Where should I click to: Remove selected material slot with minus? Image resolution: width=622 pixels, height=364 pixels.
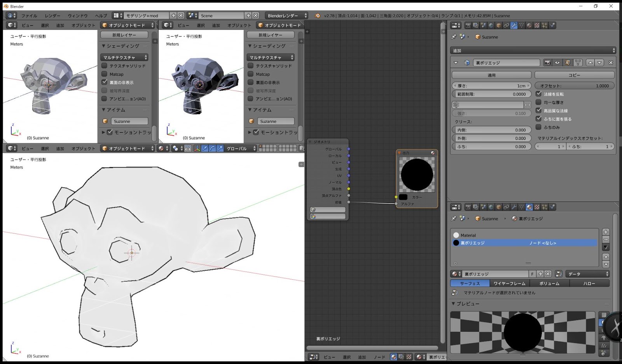coord(606,239)
